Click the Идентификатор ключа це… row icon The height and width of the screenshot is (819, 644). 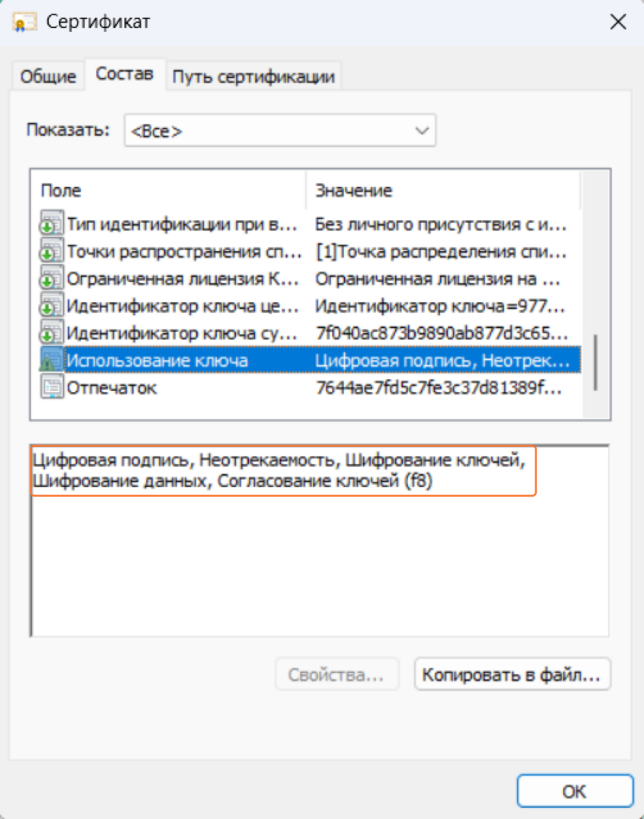click(x=52, y=306)
